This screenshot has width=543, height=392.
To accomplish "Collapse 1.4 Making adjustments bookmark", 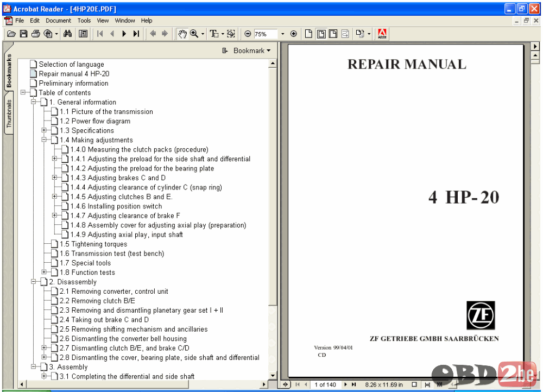I will pyautogui.click(x=44, y=140).
